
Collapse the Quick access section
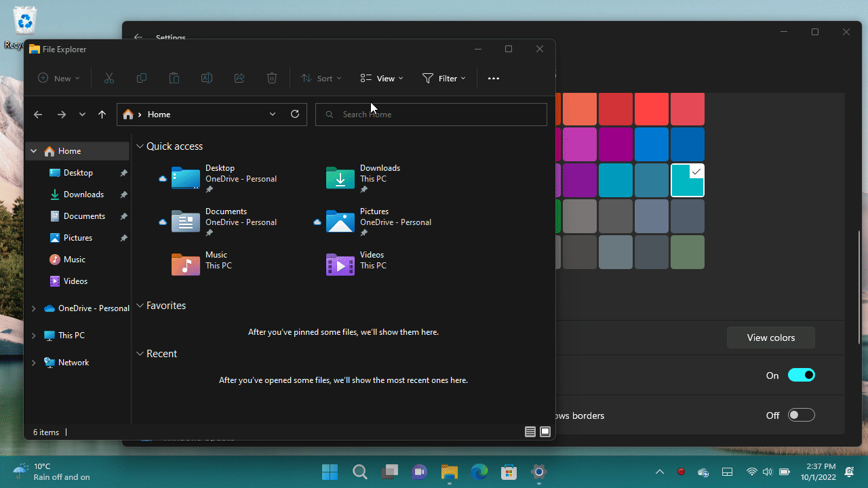pos(140,146)
